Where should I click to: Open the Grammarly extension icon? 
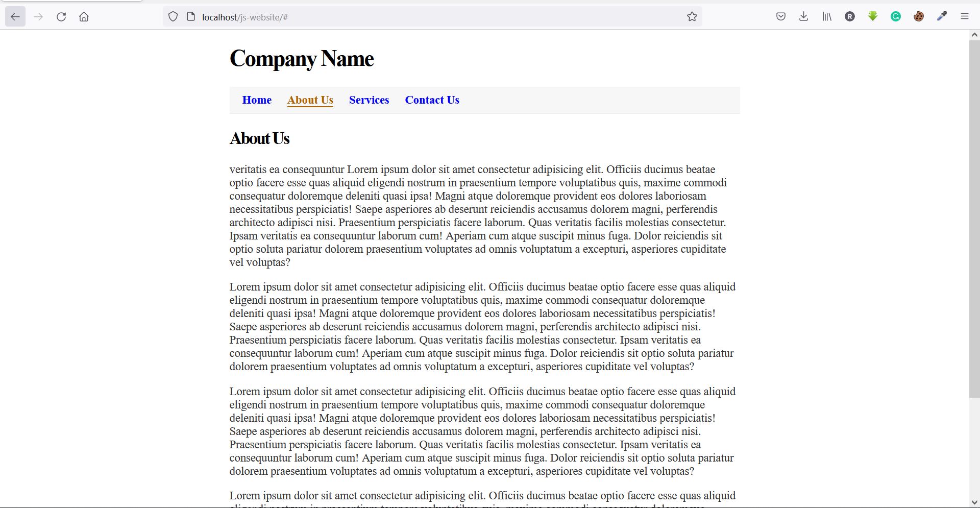(896, 17)
